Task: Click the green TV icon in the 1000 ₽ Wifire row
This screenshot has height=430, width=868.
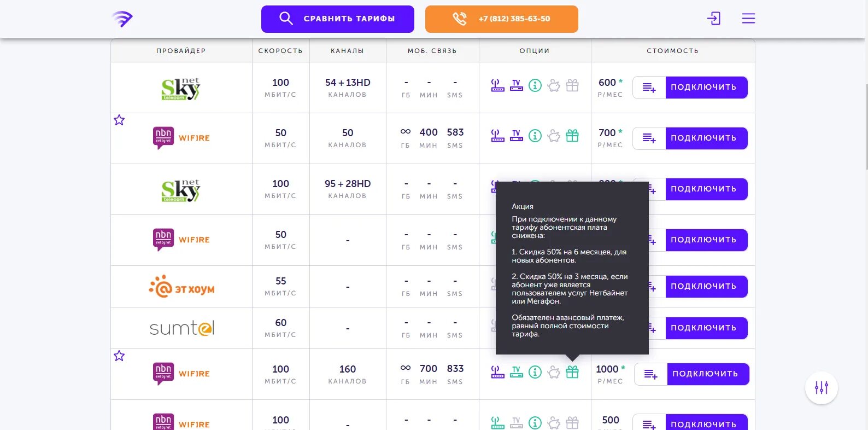Action: tap(516, 372)
